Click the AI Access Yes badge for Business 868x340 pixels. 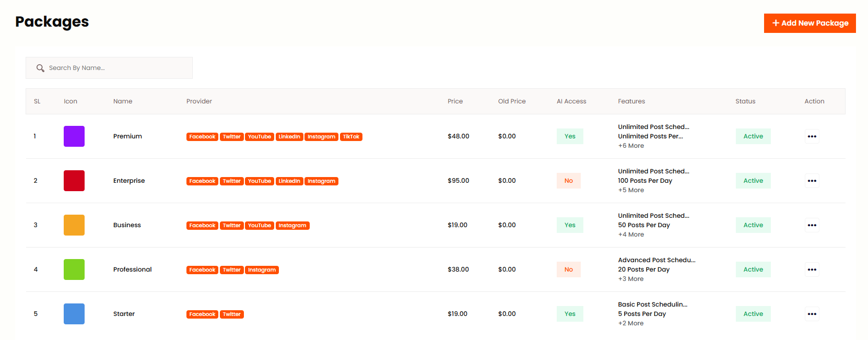[x=570, y=225]
